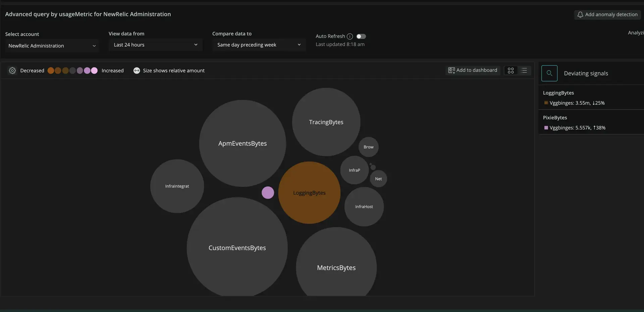Click the small purple bubble in chart

click(268, 193)
